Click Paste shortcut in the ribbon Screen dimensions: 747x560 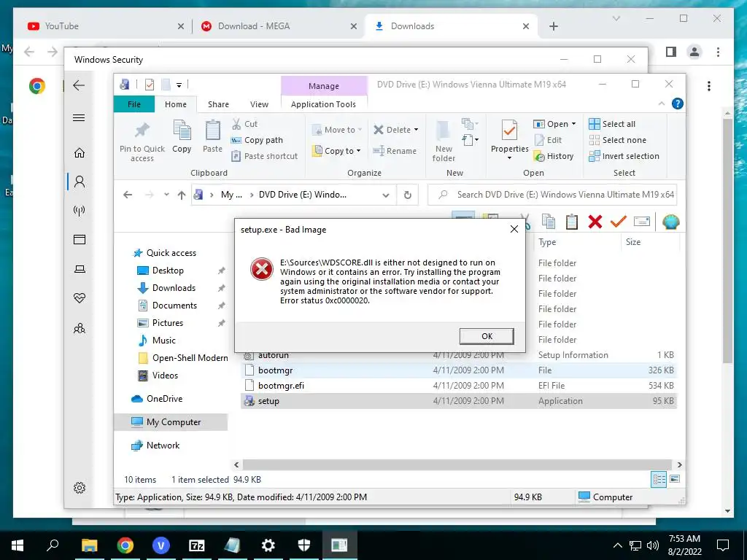tap(264, 156)
